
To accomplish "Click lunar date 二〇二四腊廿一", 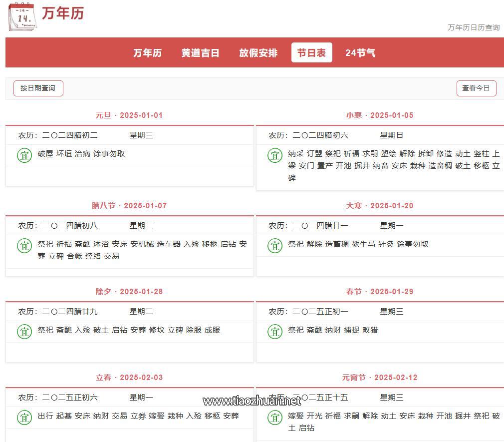I will click(320, 226).
